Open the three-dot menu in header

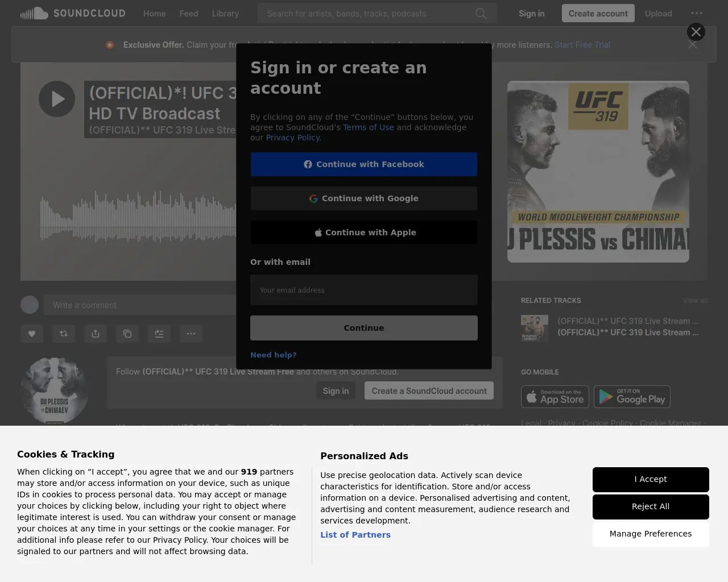[x=696, y=14]
